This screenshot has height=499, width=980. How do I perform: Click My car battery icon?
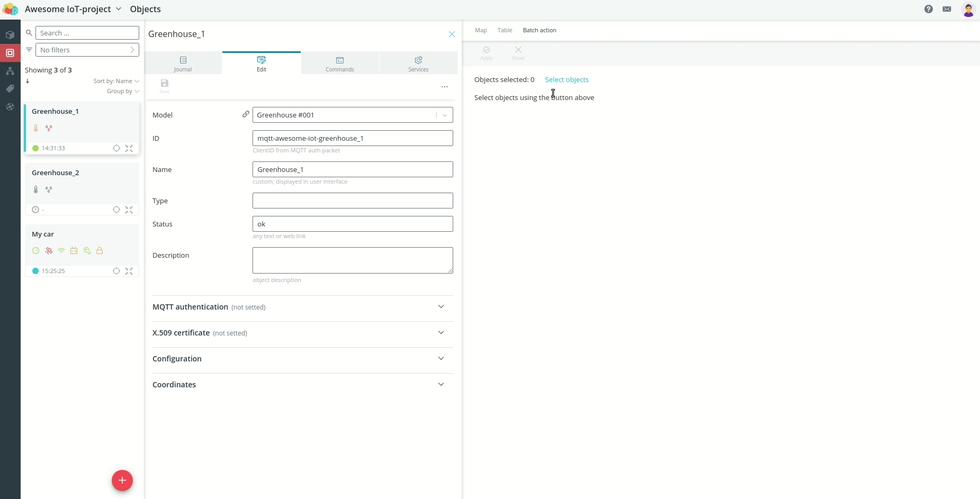pyautogui.click(x=74, y=251)
